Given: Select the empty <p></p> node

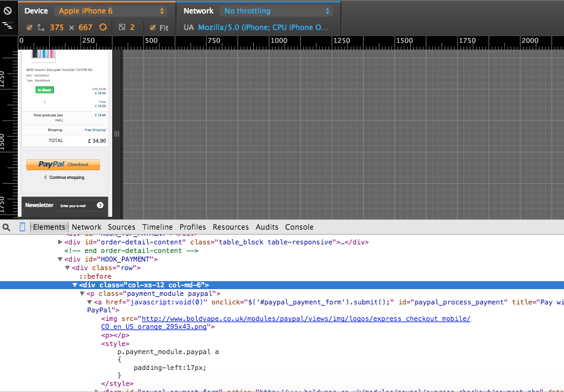Looking at the screenshot, I should point(115,335).
